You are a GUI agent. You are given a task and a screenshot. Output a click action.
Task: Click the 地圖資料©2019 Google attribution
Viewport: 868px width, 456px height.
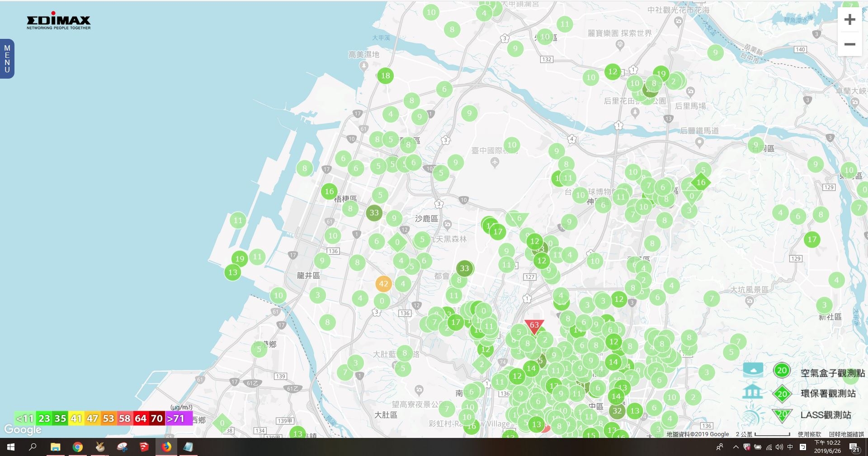698,434
